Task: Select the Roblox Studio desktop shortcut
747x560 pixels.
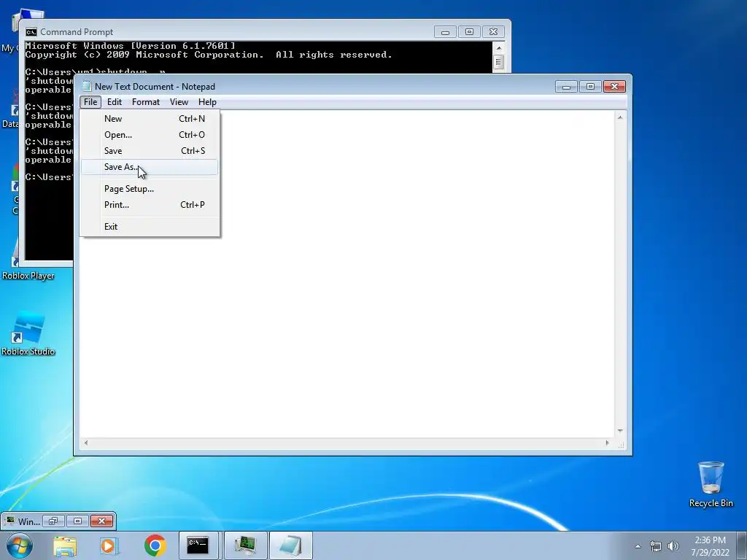Action: point(28,333)
